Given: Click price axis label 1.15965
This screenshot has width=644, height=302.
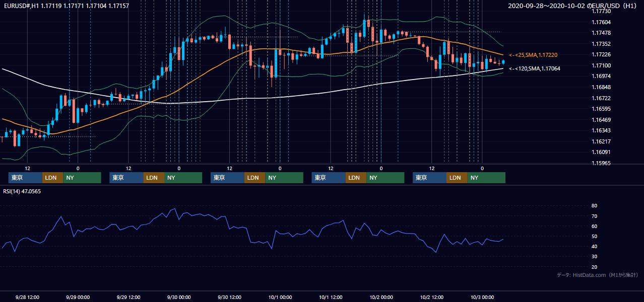Looking at the screenshot, I should (601, 163).
